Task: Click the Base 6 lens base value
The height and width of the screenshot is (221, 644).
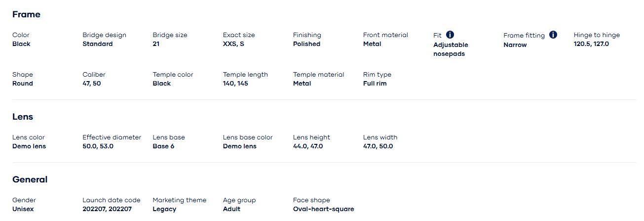Action: pos(163,146)
